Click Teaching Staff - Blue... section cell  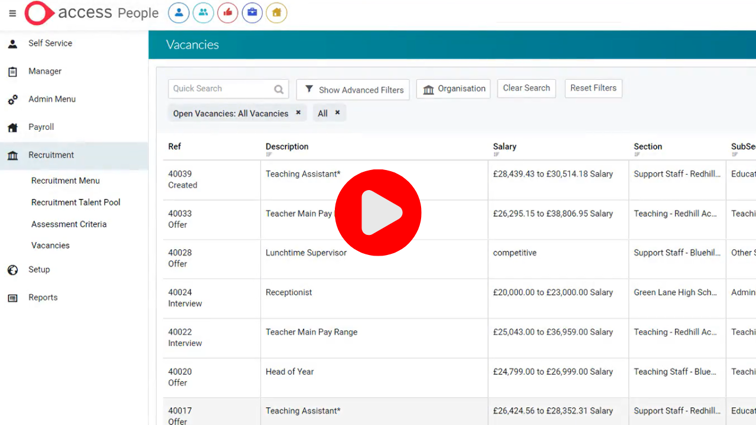click(675, 372)
